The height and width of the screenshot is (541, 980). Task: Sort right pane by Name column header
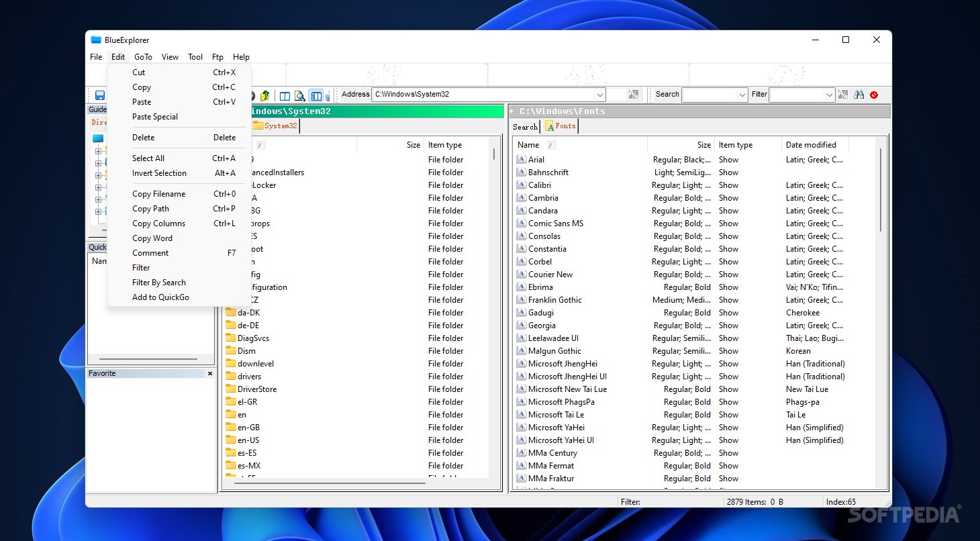pyautogui.click(x=580, y=145)
